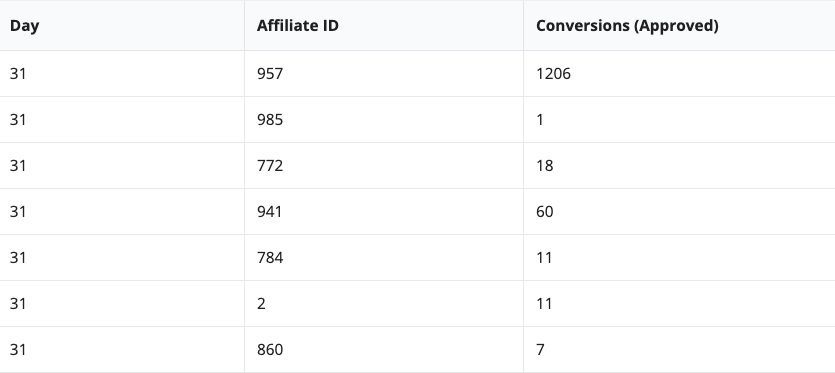Click the Affiliate ID 2 cell

(384, 303)
